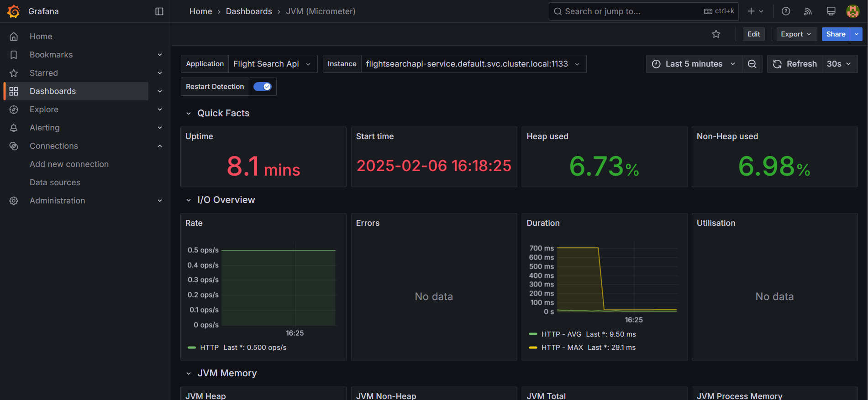Open the Application Flight Search Api dropdown
This screenshot has height=400, width=868.
tap(273, 64)
